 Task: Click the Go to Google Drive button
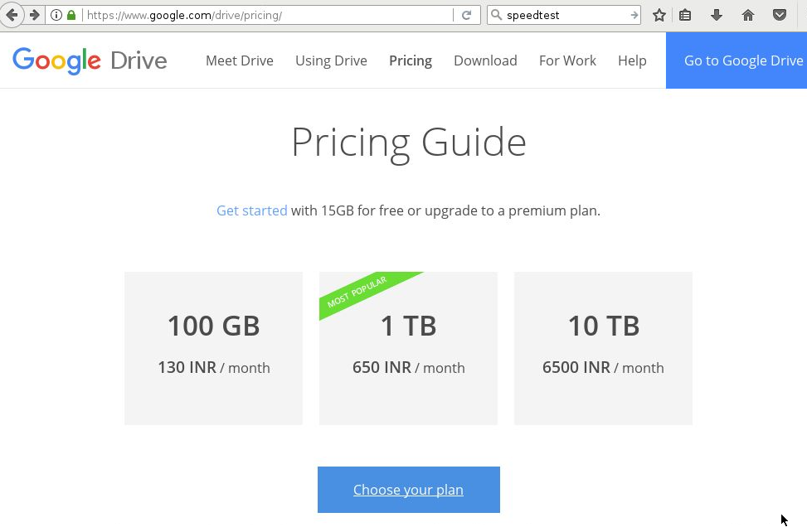[737, 60]
